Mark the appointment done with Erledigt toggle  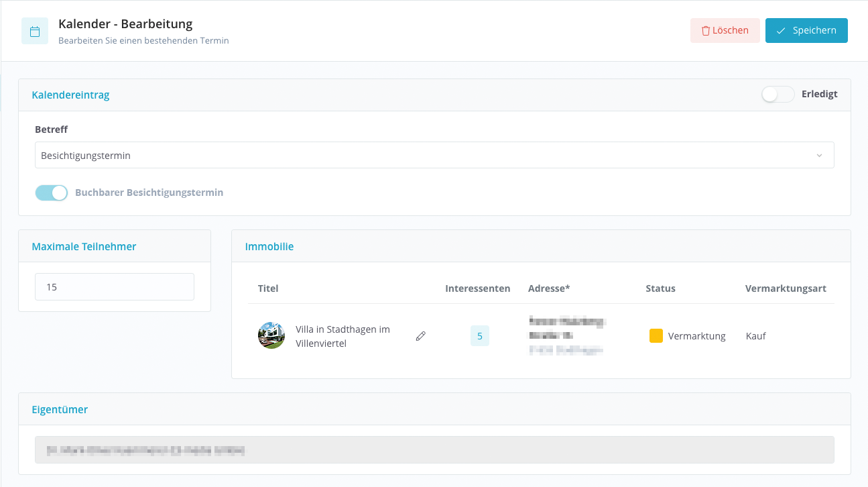click(x=778, y=95)
